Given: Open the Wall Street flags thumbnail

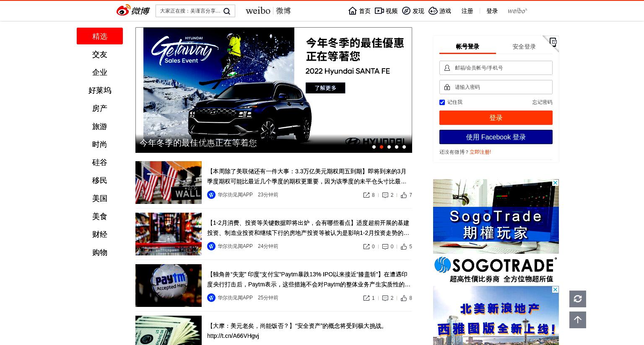Looking at the screenshot, I should point(169,183).
